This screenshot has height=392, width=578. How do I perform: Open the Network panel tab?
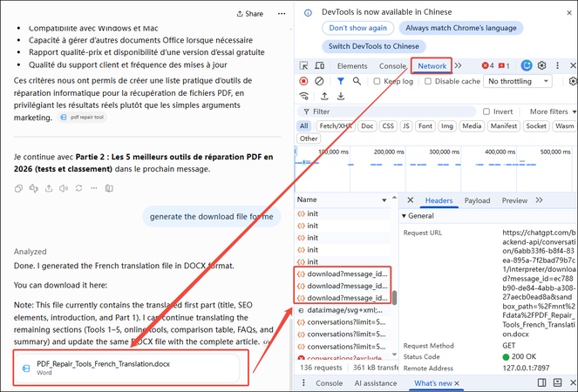(x=432, y=66)
